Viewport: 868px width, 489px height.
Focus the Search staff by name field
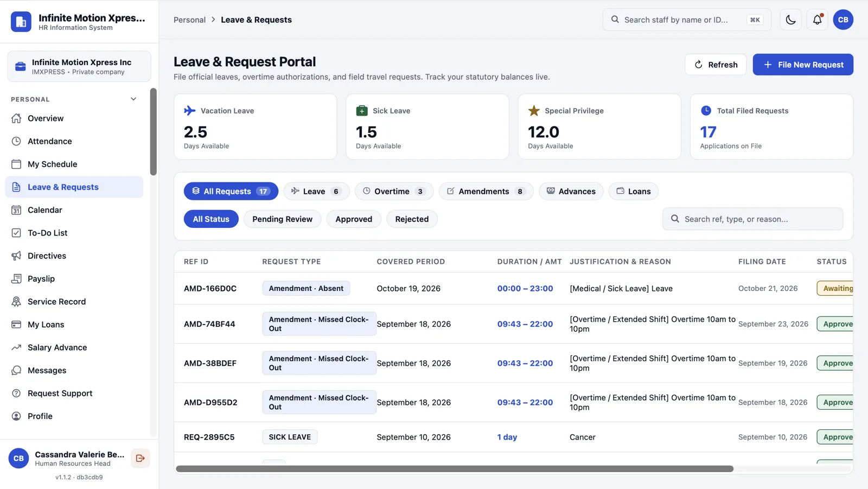(687, 20)
